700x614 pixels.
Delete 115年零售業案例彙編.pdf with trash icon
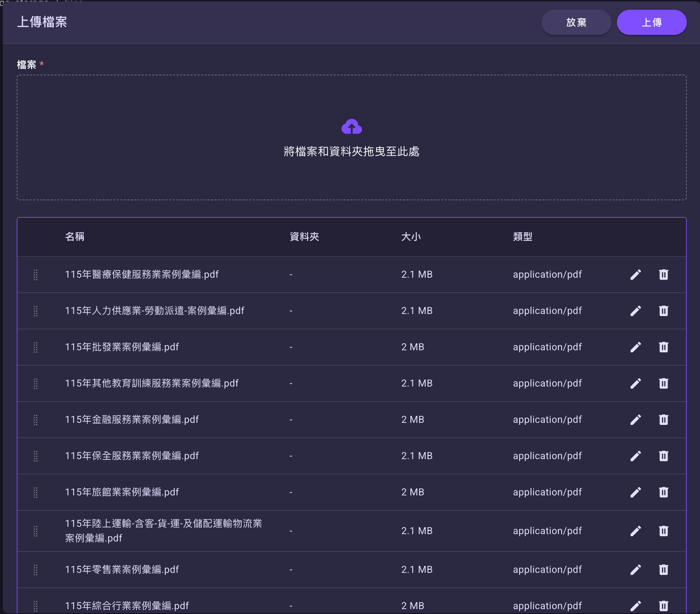click(663, 570)
